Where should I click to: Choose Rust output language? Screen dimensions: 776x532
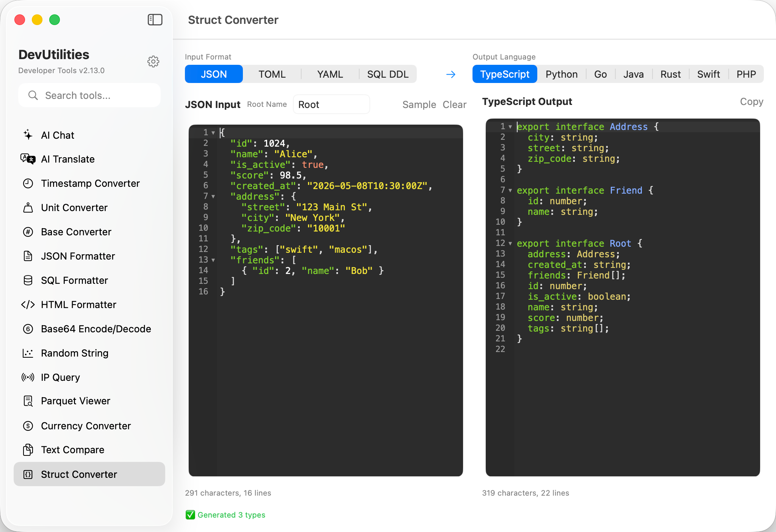[670, 74]
